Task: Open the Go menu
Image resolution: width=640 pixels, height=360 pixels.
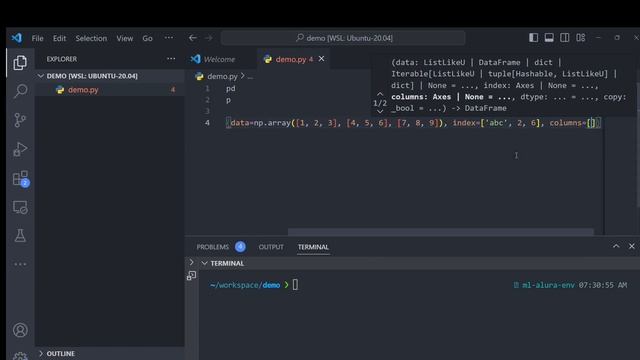Action: (147, 38)
